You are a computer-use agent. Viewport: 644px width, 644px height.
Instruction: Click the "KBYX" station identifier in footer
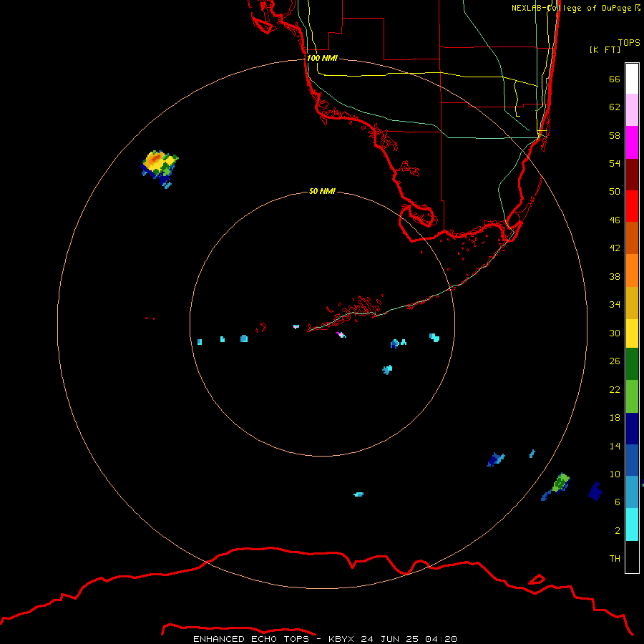point(342,639)
